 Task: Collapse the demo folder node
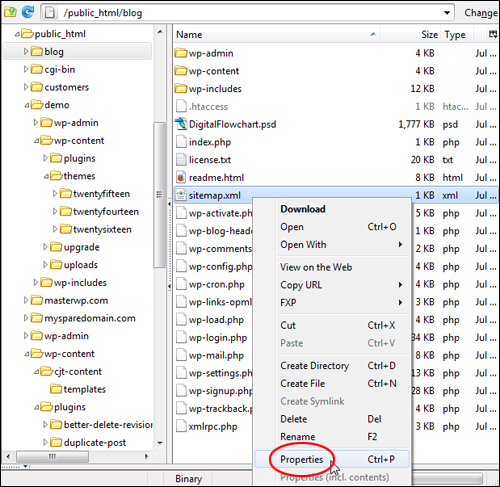27,105
